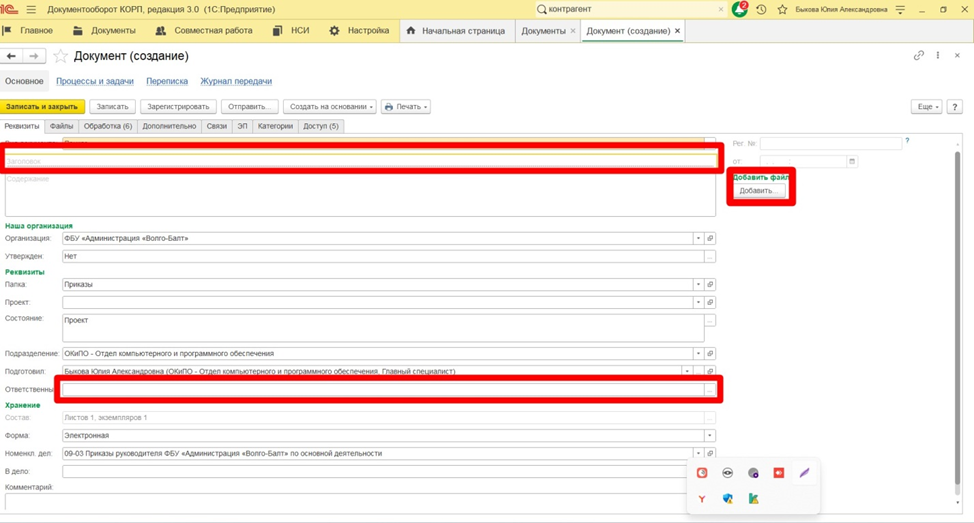This screenshot has width=974, height=523.
Task: Click the blue question mark near Рег. №
Action: click(907, 141)
